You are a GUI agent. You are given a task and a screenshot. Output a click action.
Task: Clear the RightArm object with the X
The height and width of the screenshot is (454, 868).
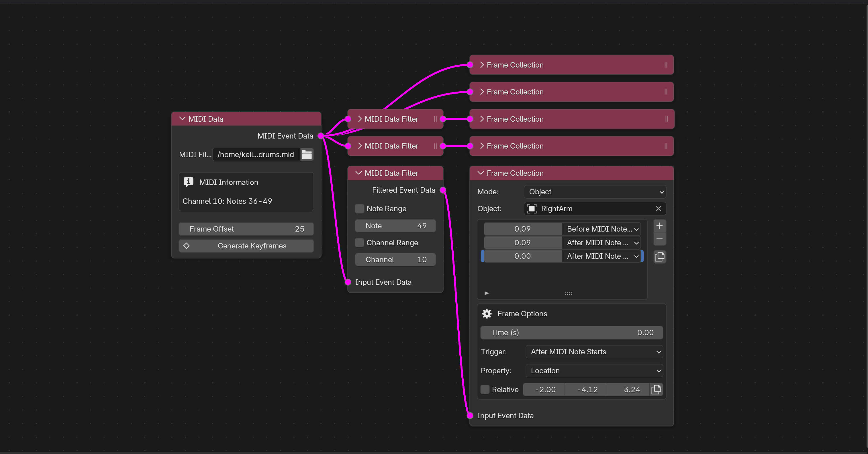[659, 209]
